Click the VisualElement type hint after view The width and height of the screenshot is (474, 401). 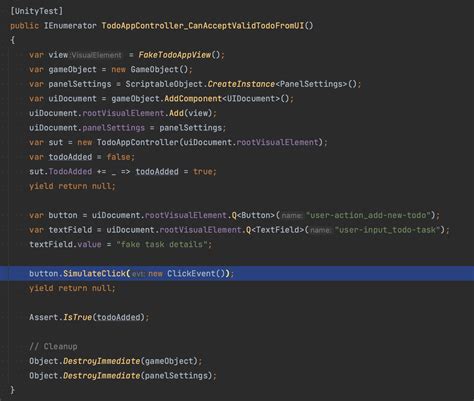click(97, 55)
